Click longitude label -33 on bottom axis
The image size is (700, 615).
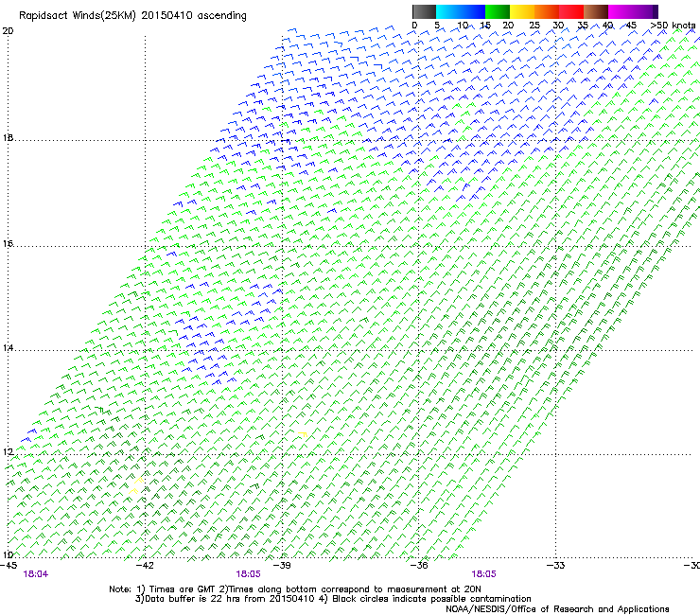pyautogui.click(x=556, y=566)
